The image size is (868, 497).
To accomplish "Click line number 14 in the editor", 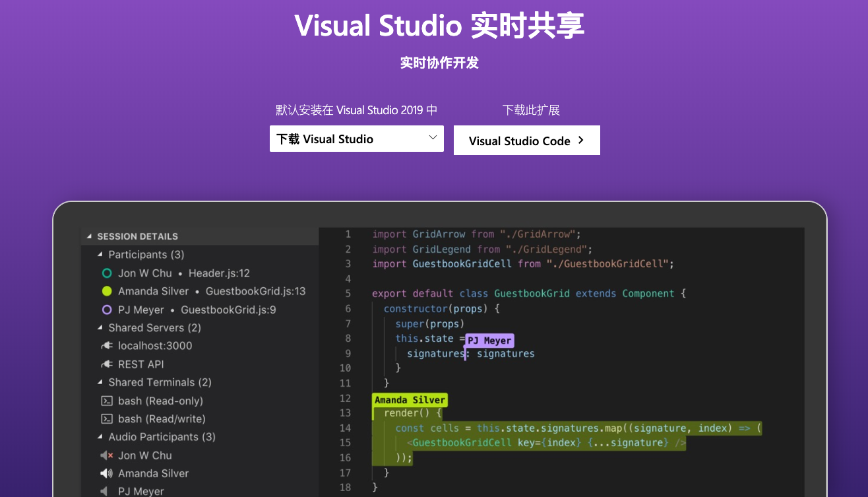I will tap(346, 428).
